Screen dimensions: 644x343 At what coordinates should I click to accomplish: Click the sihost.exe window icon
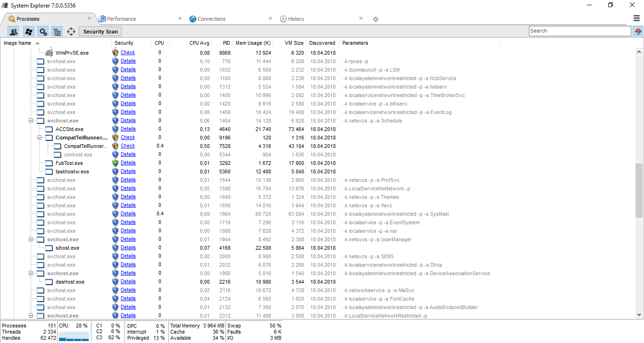click(x=49, y=248)
